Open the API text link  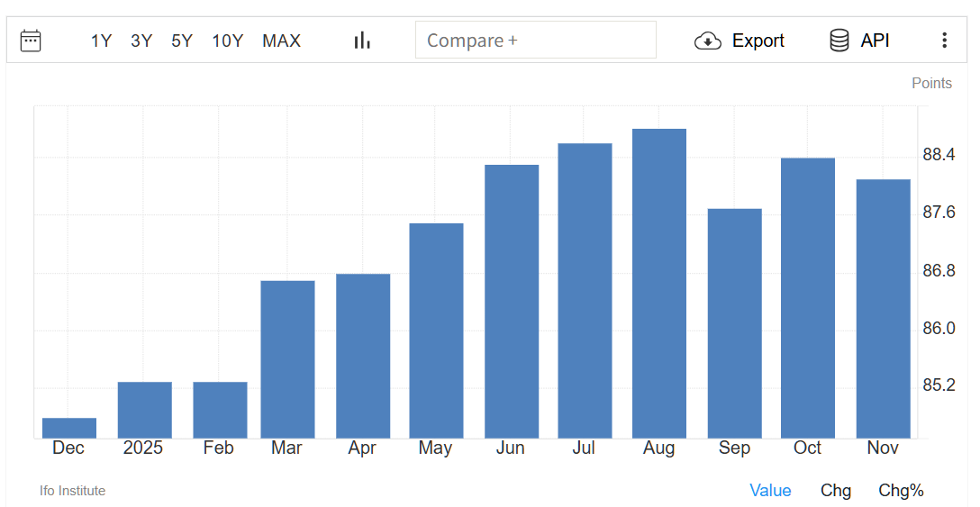(875, 41)
